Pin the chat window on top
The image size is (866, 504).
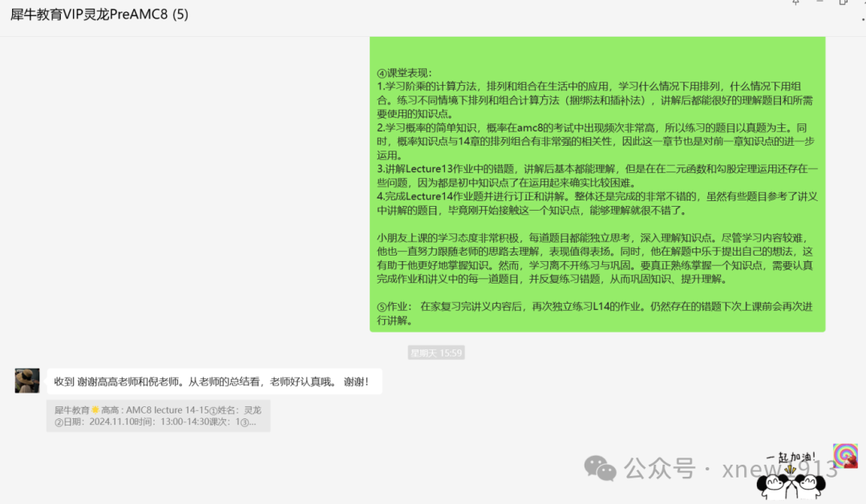(x=795, y=2)
